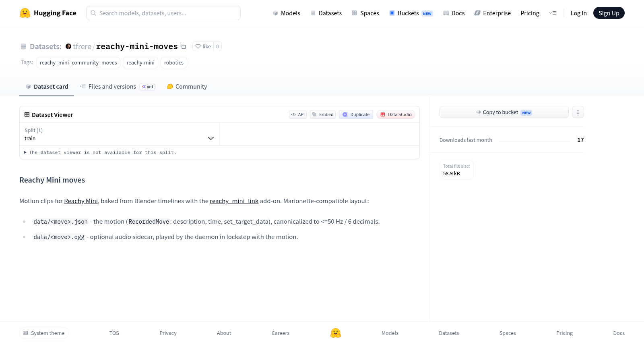The width and height of the screenshot is (644, 347).
Task: Click the Embed button
Action: (323, 114)
